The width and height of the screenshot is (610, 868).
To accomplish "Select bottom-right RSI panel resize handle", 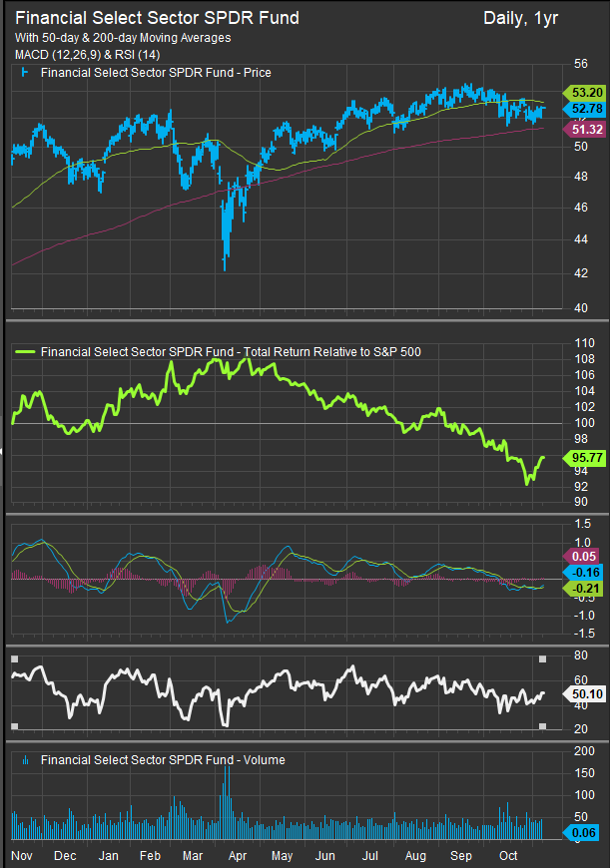I will [542, 726].
